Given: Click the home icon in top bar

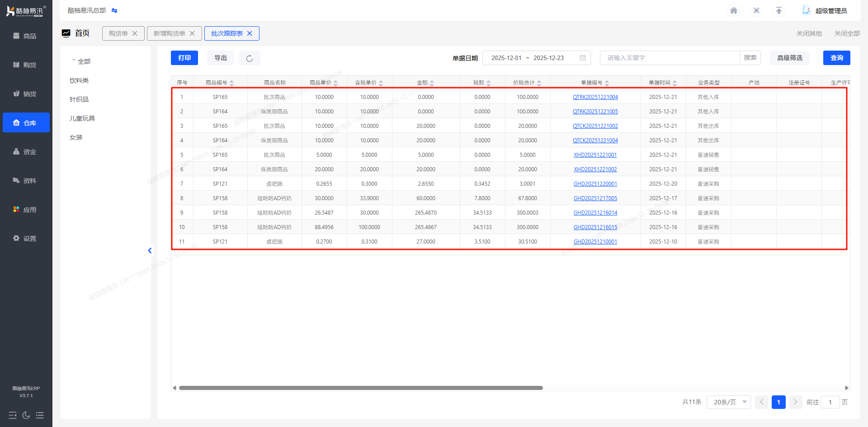Looking at the screenshot, I should click(733, 10).
